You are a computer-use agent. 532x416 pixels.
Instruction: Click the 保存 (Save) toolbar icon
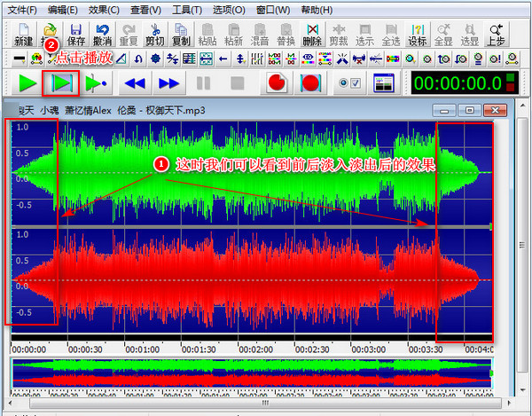point(76,35)
